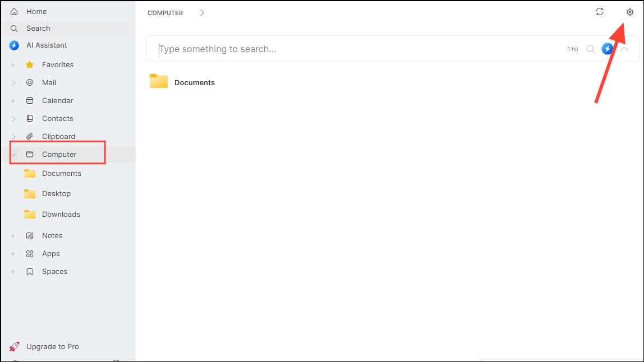Open the AI Assistant from the sidebar icon
644x362 pixels.
coord(14,45)
